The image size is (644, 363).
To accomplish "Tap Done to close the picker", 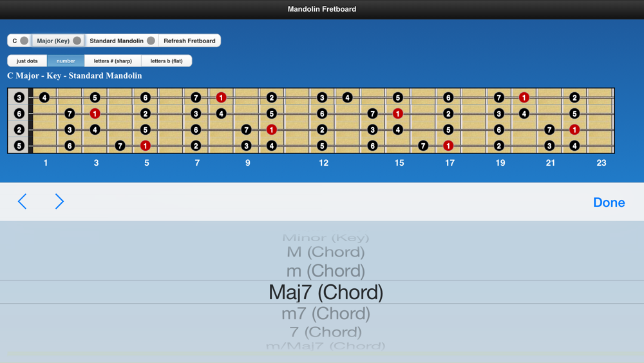I will tap(609, 202).
